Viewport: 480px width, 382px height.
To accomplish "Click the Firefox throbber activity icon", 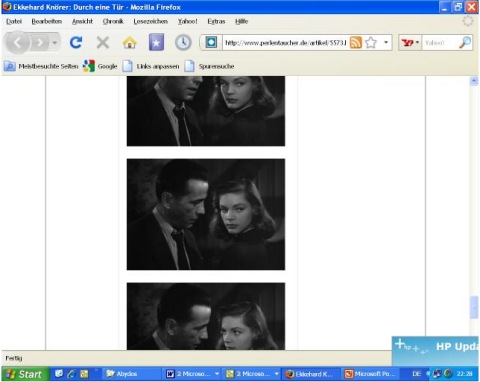I will click(x=468, y=21).
